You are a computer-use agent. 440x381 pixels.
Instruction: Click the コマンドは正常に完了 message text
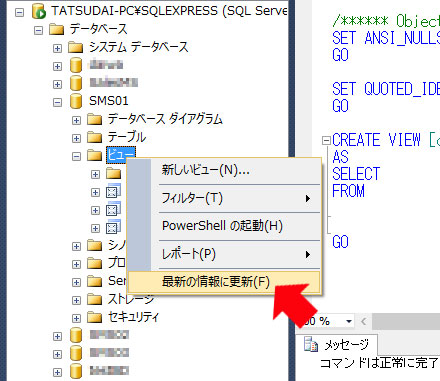pyautogui.click(x=379, y=363)
